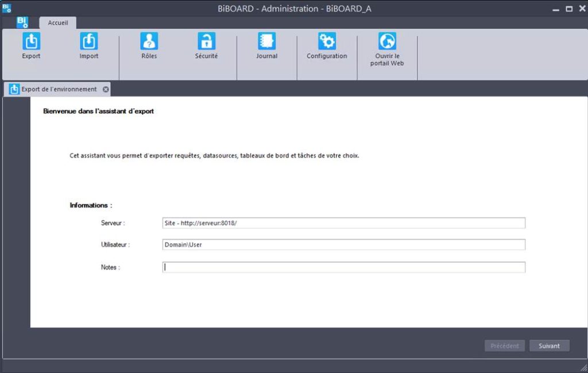This screenshot has width=588, height=373.
Task: Click into the Serveur field
Action: [x=344, y=223]
